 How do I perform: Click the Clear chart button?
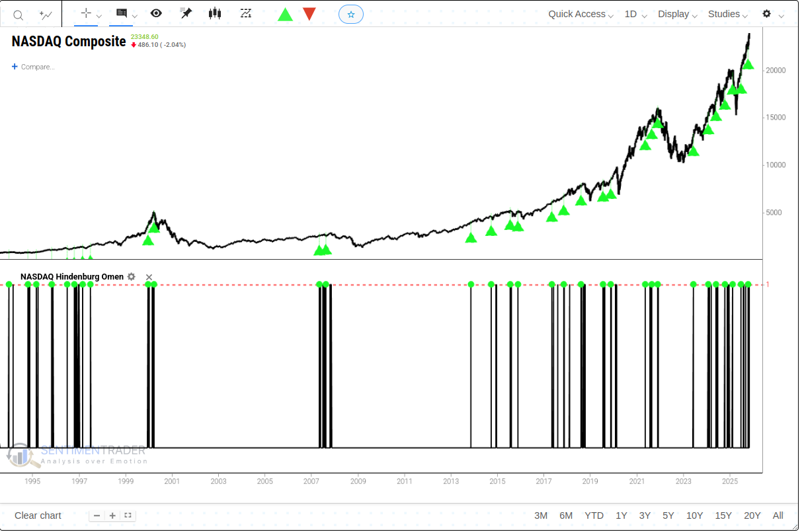[38, 515]
